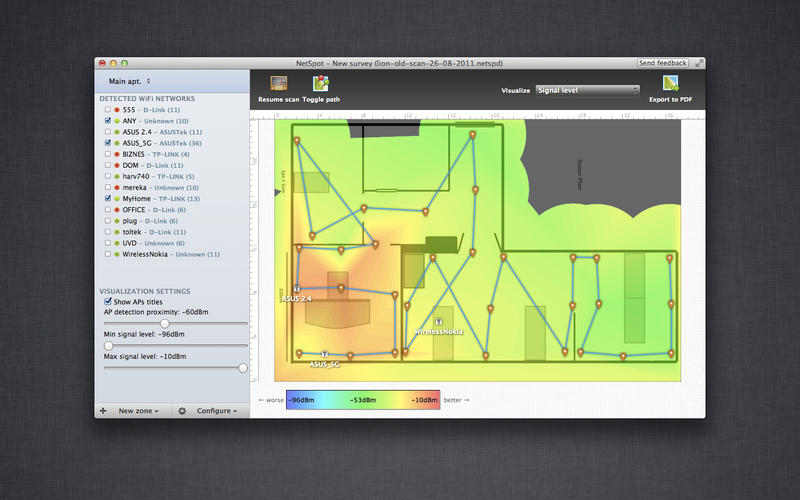Screen dimensions: 800x500
Task: Disable the Show APs titles checkbox
Action: [108, 301]
